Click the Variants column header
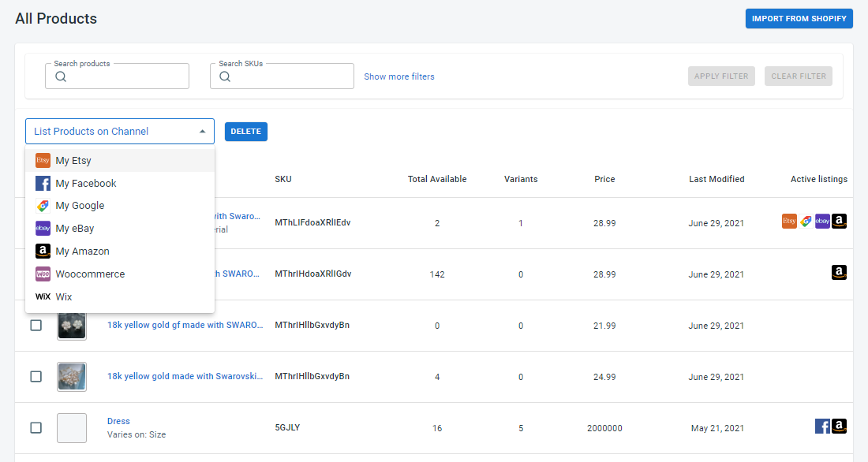 click(521, 179)
